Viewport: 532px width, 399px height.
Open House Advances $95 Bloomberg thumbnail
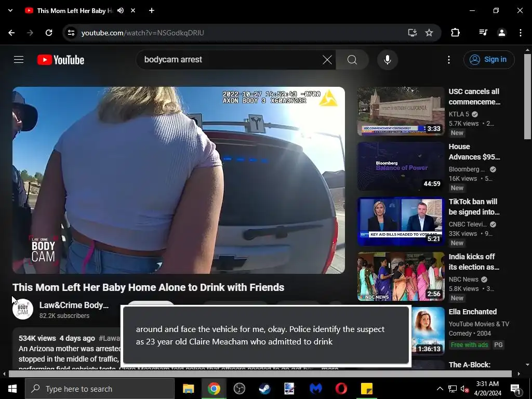pos(401,166)
